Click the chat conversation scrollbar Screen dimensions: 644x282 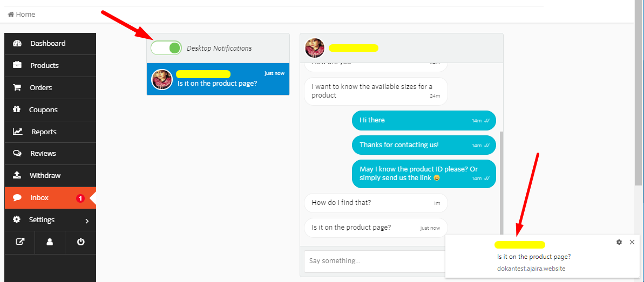(x=501, y=178)
